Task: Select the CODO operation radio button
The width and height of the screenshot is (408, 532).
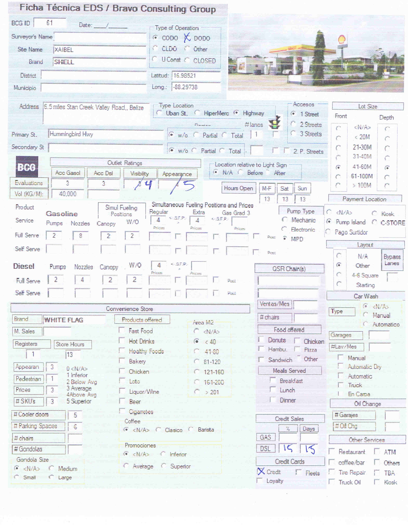Action: pyautogui.click(x=155, y=38)
